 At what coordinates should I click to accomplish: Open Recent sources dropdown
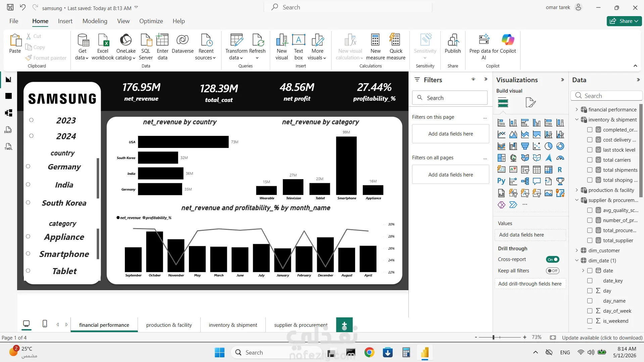coord(206,47)
